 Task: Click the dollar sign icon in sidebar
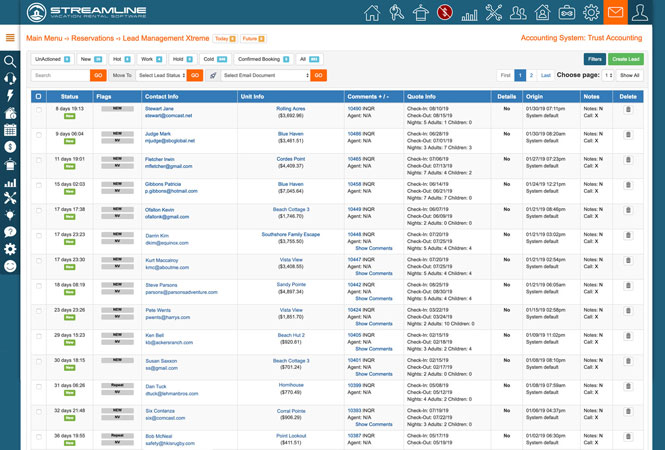click(10, 147)
